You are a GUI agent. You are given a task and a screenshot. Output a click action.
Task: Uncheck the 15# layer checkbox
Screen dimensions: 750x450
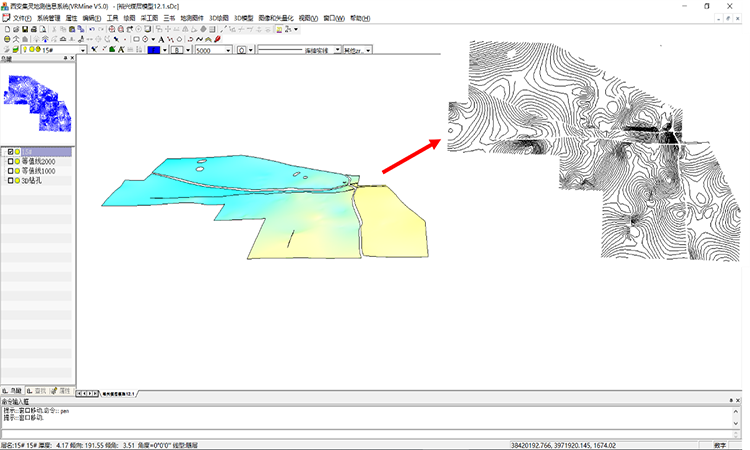[x=11, y=152]
